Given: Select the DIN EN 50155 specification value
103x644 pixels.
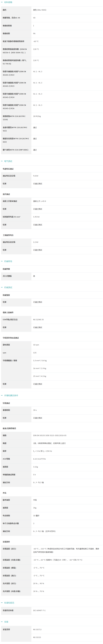Looking at the screenshot, I should point(50,435).
